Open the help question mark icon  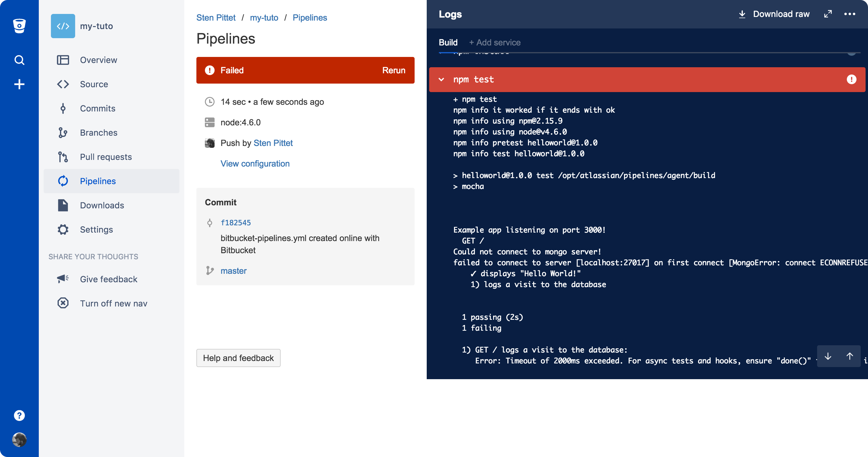click(x=19, y=415)
